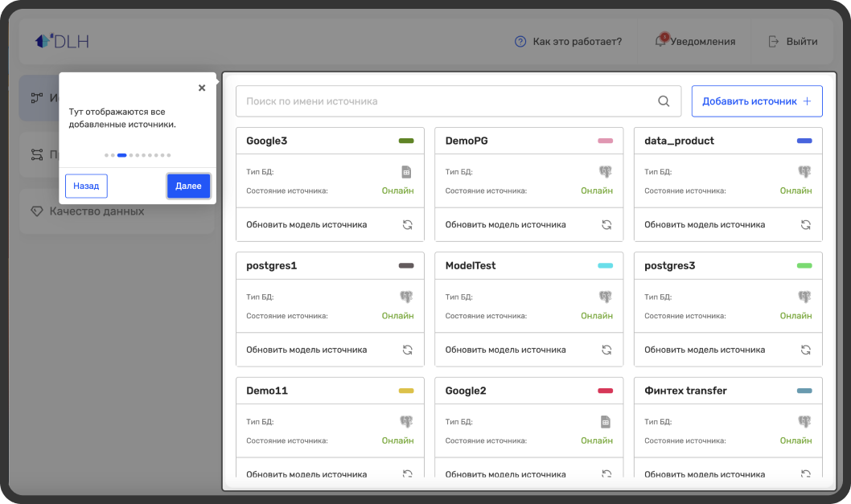Click the ModelTest card title

(x=471, y=266)
